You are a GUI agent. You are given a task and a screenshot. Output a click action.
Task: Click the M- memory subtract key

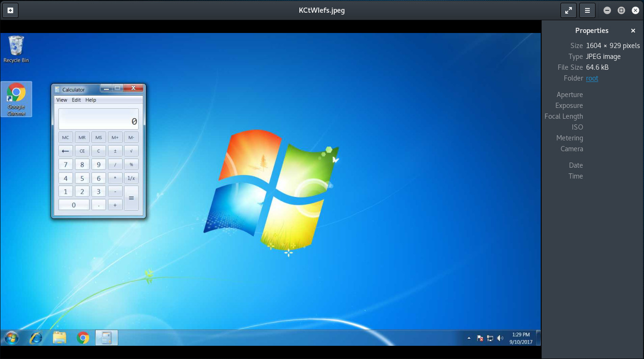131,138
